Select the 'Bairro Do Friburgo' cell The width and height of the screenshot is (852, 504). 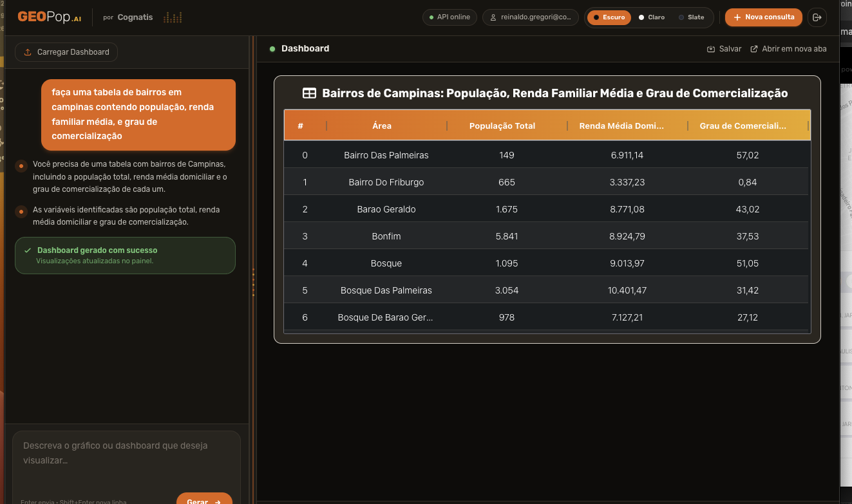pyautogui.click(x=386, y=182)
